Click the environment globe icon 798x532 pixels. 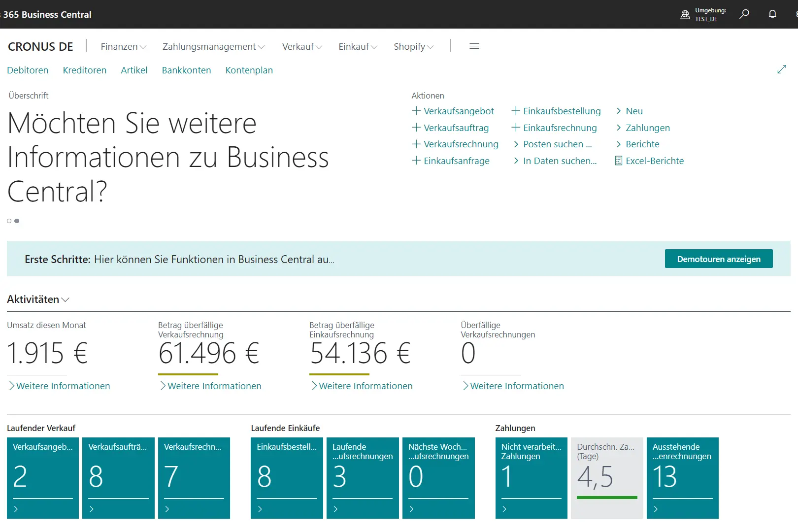tap(685, 14)
